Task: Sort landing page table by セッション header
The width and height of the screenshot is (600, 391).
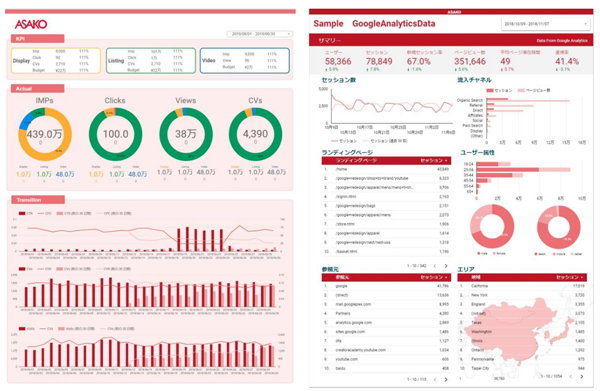Action: (434, 160)
